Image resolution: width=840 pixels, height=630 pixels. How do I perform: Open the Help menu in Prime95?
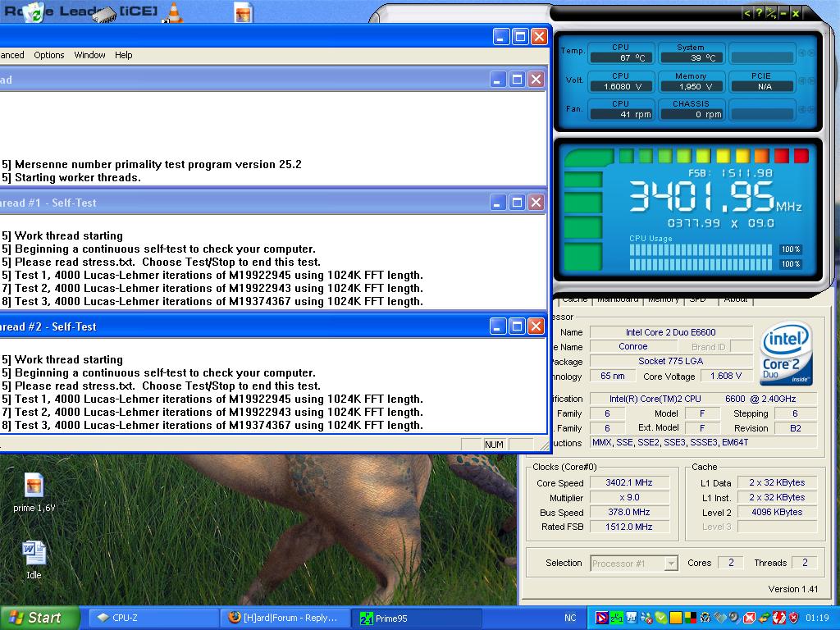[123, 55]
